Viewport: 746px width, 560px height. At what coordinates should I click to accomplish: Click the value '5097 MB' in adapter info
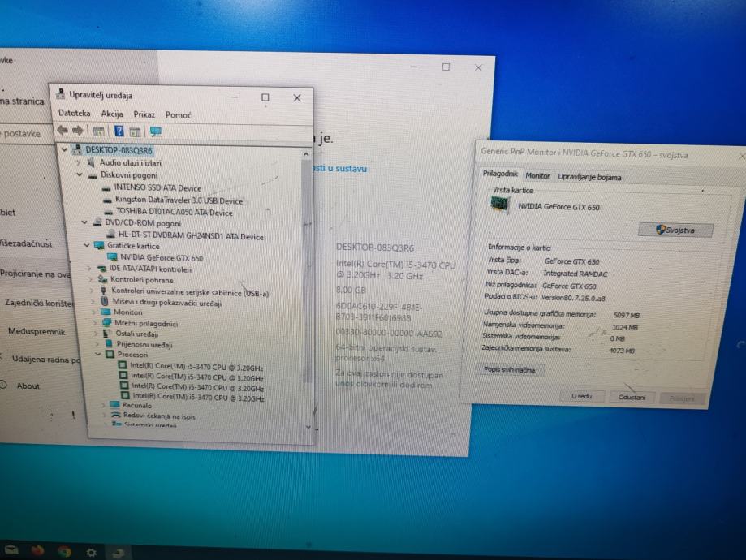click(x=627, y=315)
